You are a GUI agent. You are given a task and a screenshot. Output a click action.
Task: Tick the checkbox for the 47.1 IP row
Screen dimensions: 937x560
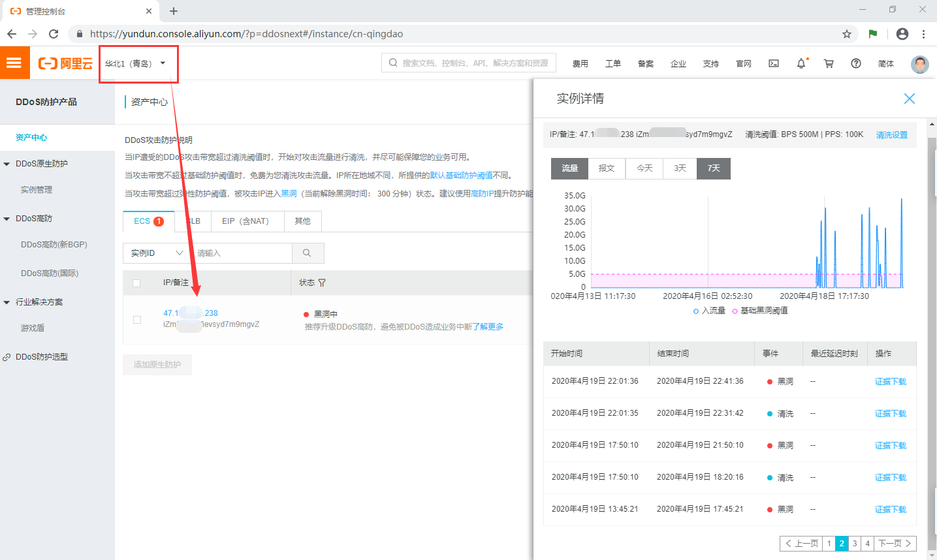136,320
